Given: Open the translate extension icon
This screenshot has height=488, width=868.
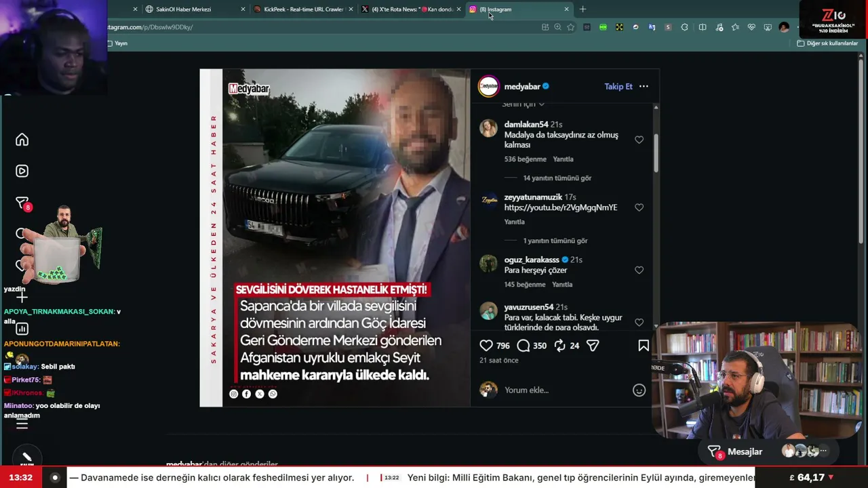Looking at the screenshot, I should (x=652, y=27).
